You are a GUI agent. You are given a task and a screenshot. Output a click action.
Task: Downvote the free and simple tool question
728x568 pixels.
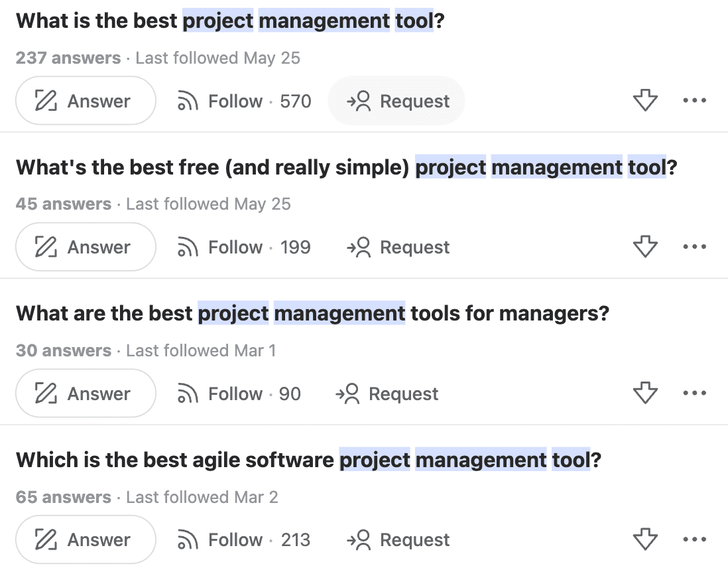[x=645, y=247]
